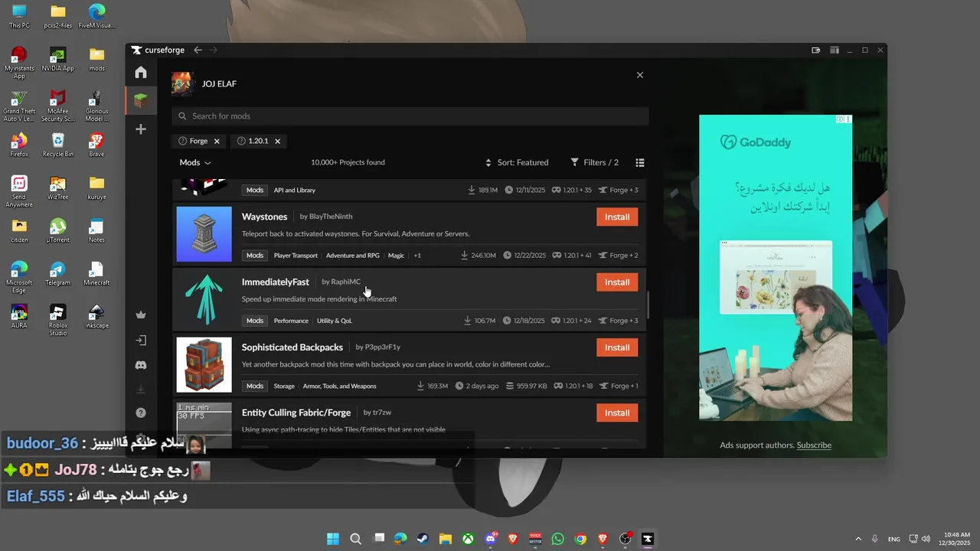Click the help icon on the Forge chip
Screen dimensions: 980x551
(x=182, y=141)
